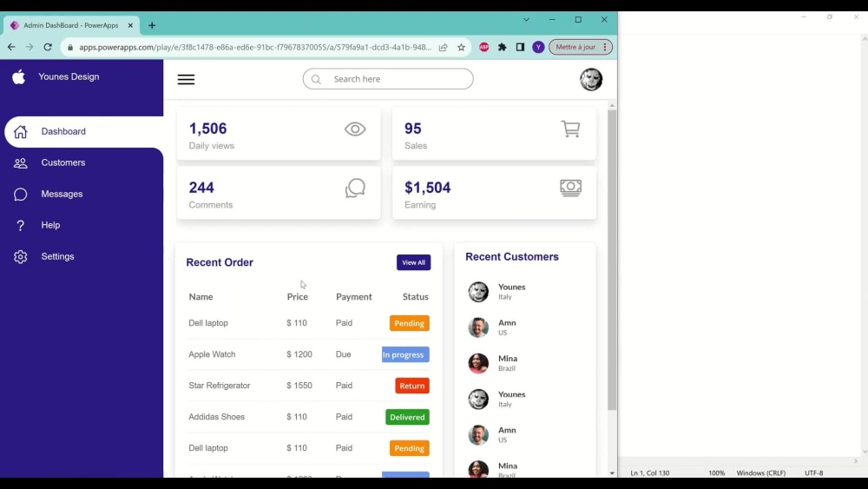The height and width of the screenshot is (489, 868).
Task: Click the site lock icon in address bar
Action: (x=70, y=48)
